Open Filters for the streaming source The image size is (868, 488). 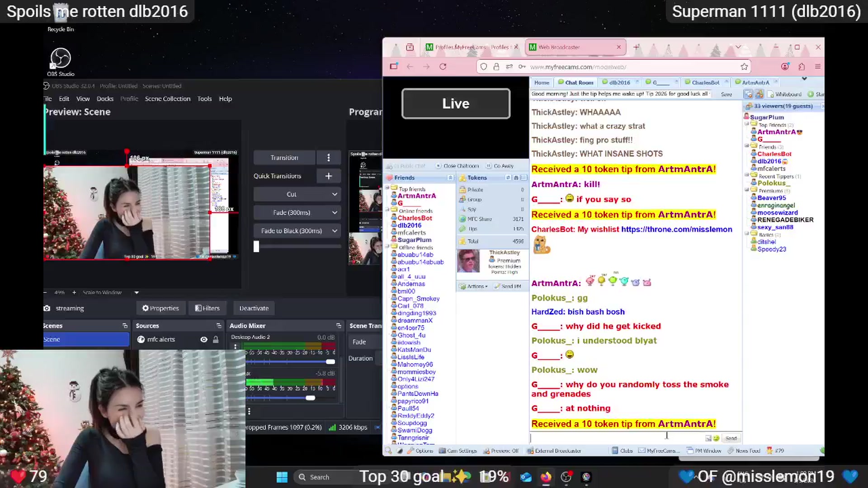coord(207,308)
